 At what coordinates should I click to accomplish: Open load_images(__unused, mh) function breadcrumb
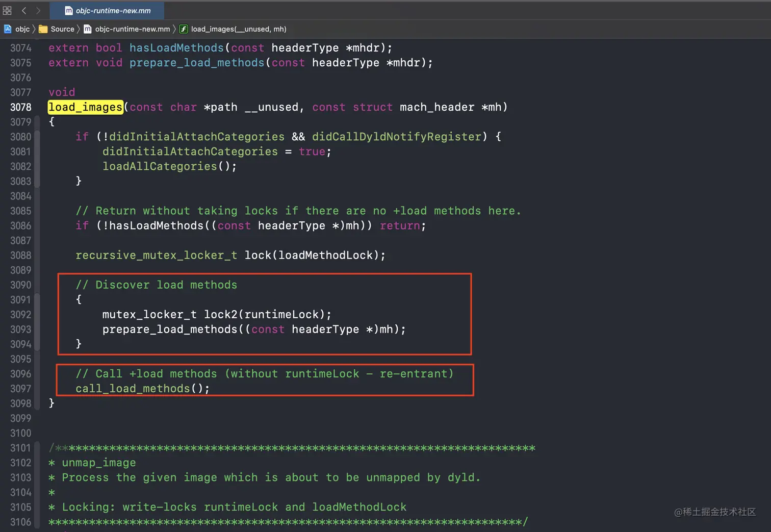[x=239, y=29]
